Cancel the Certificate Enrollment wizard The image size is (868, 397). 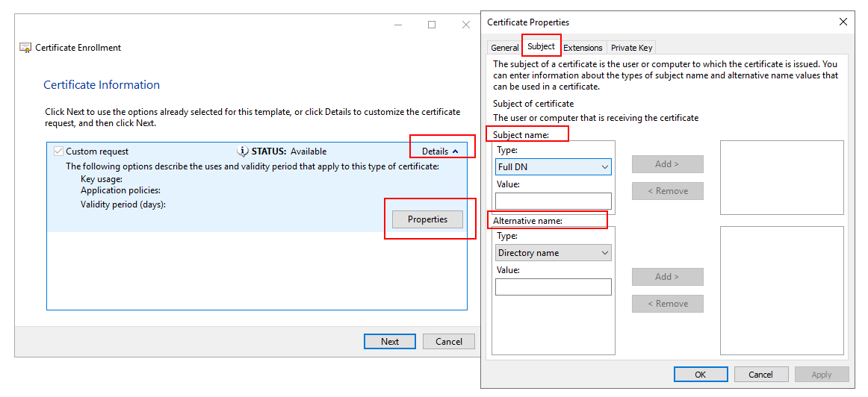tap(448, 341)
